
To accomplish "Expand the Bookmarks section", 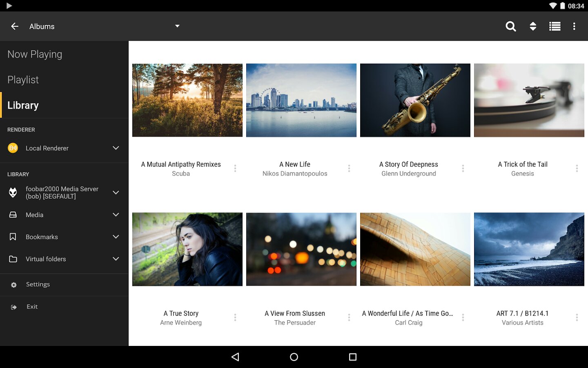I will coord(116,237).
